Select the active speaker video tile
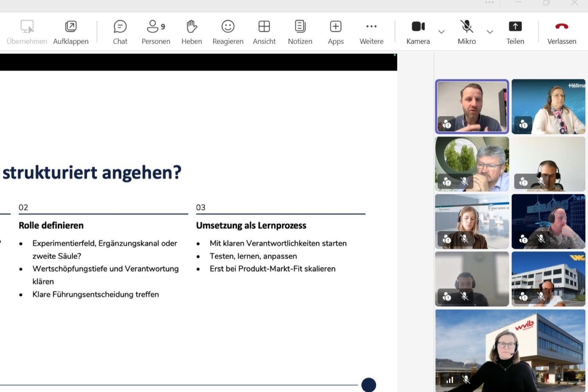Image resolution: width=588 pixels, height=392 pixels. (472, 106)
